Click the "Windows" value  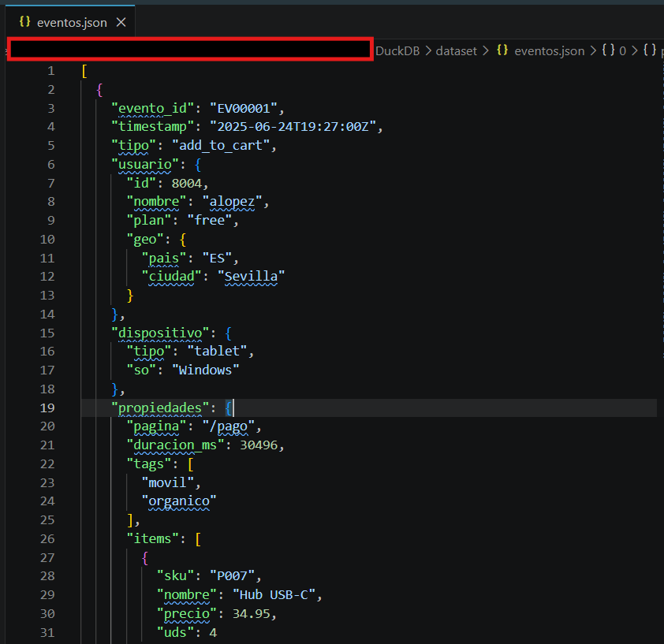click(205, 370)
